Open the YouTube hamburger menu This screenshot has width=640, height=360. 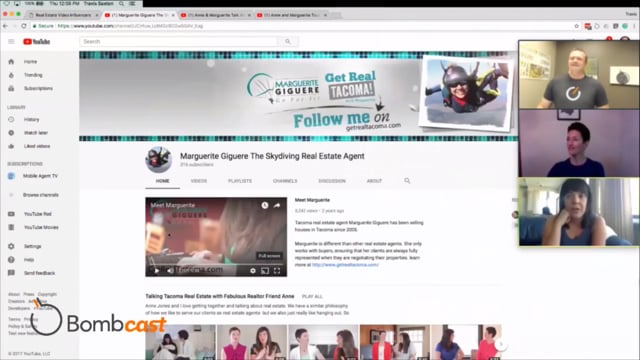(11, 42)
